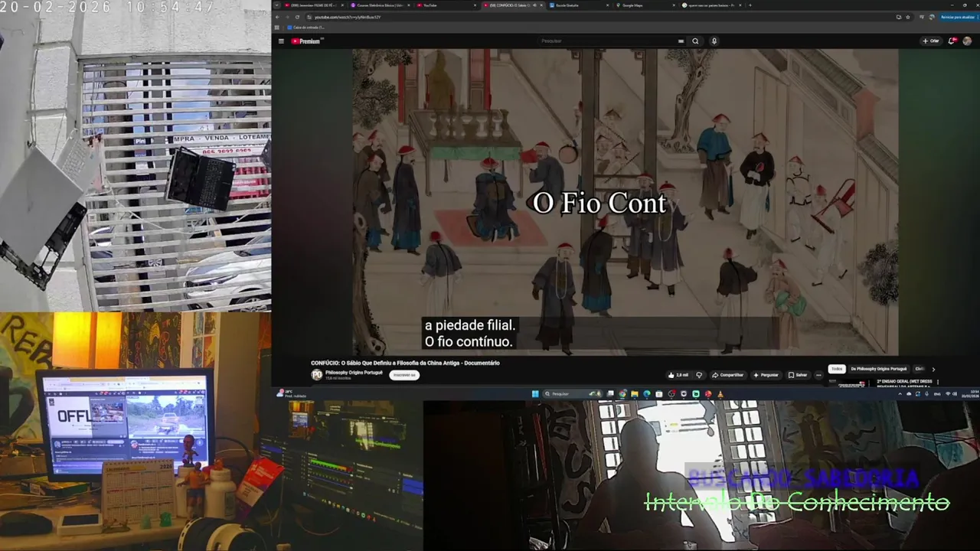The width and height of the screenshot is (980, 551).
Task: Open the bookmarks apps grid icon
Action: click(x=279, y=28)
